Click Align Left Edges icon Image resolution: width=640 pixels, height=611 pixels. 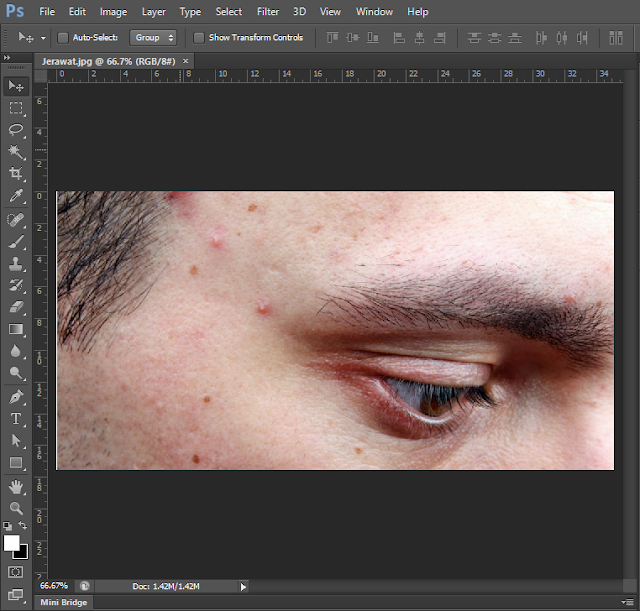(399, 38)
